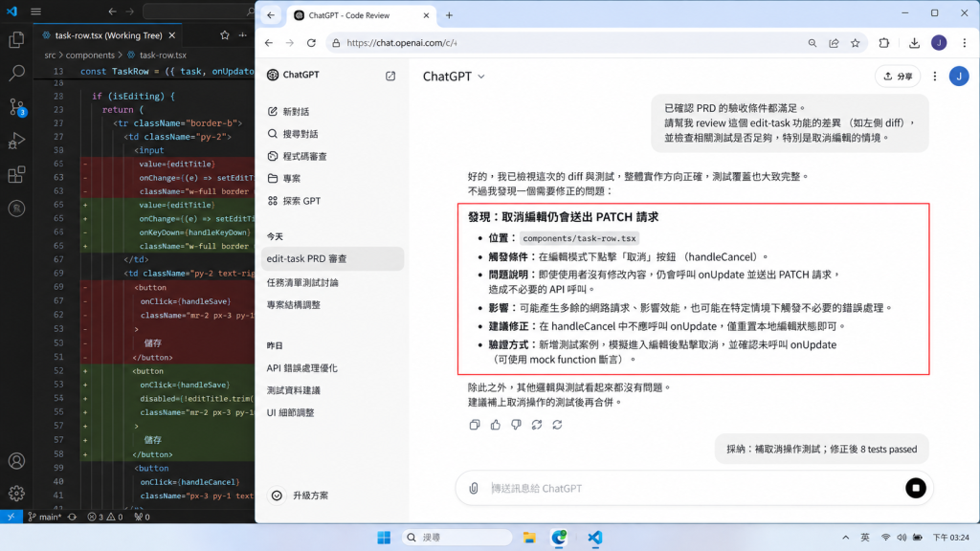Open VS Code from the taskbar

595,538
